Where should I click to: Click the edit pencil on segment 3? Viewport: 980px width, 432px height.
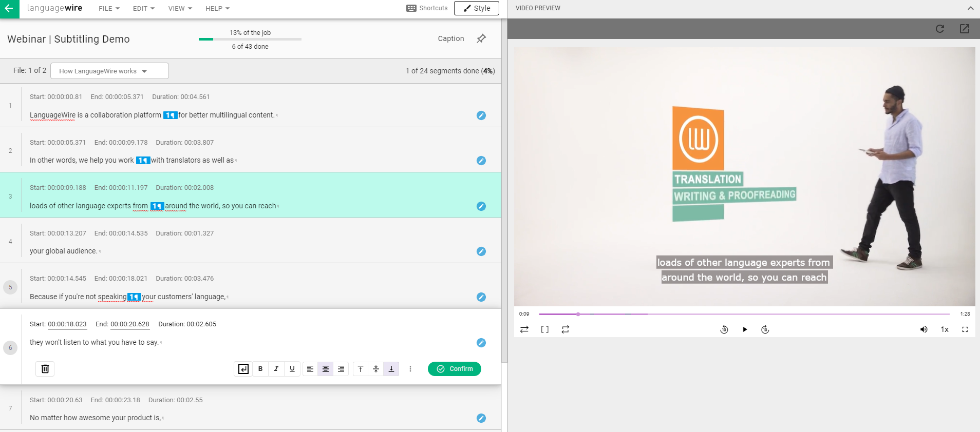click(x=481, y=206)
